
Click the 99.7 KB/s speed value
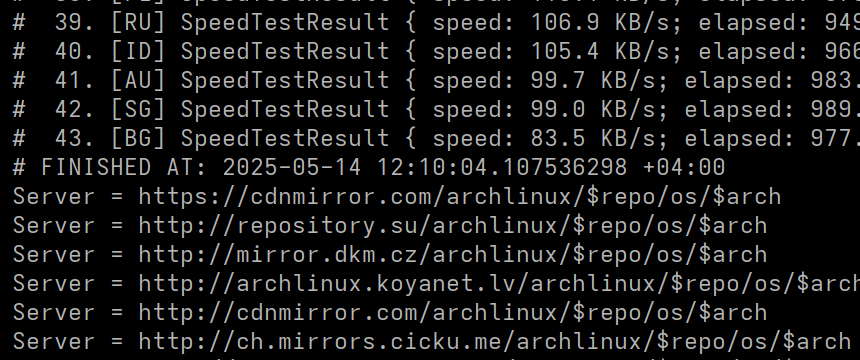pyautogui.click(x=593, y=81)
